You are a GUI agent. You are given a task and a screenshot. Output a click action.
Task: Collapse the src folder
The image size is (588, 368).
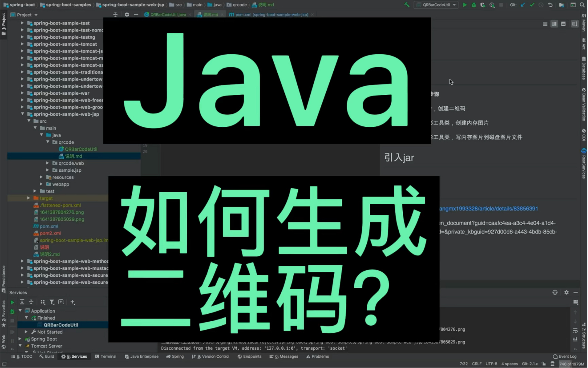(x=29, y=121)
